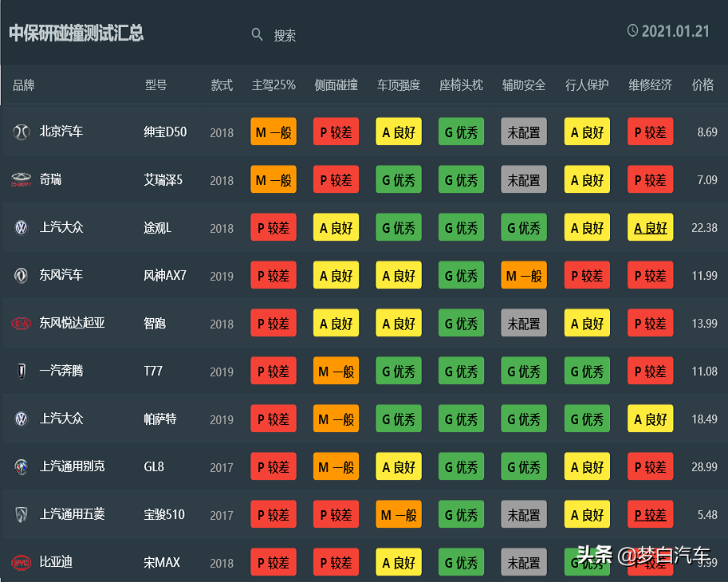Screen dimensions: 728x582
Task: Click the 东风汽车 brand logo
Action: click(21, 276)
